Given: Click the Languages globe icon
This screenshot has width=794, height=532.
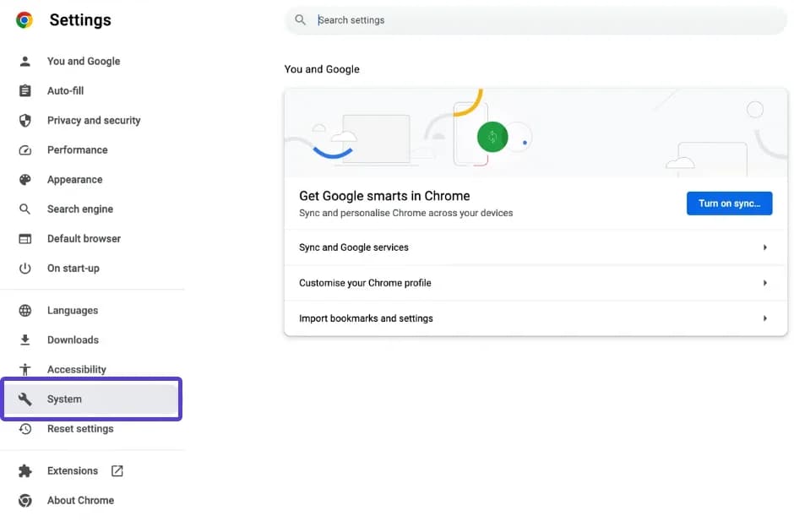Looking at the screenshot, I should point(24,310).
